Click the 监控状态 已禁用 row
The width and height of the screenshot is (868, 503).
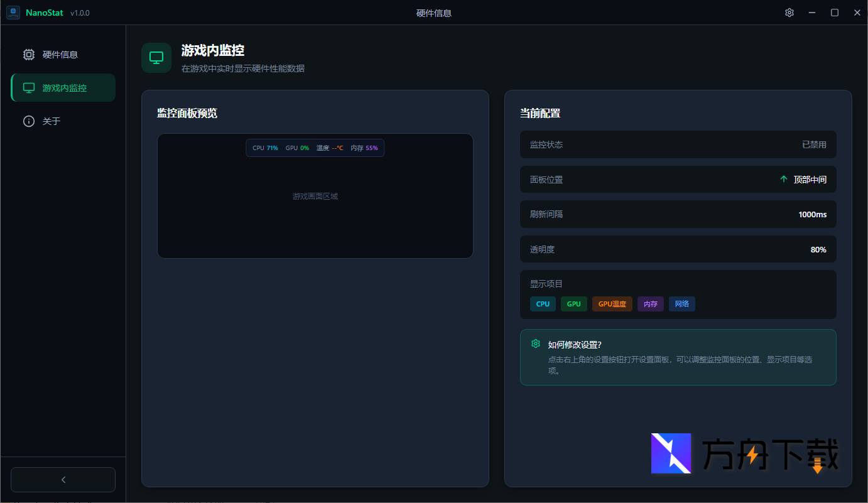[678, 144]
